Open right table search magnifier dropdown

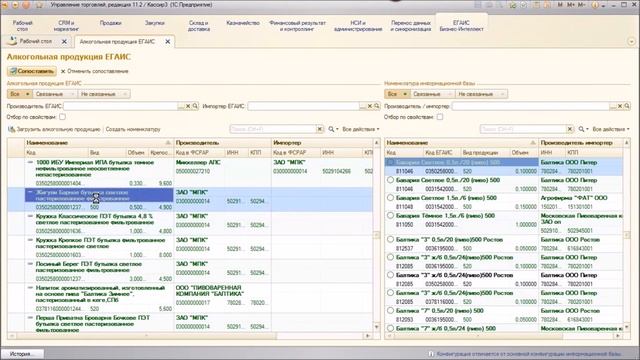click(583, 129)
